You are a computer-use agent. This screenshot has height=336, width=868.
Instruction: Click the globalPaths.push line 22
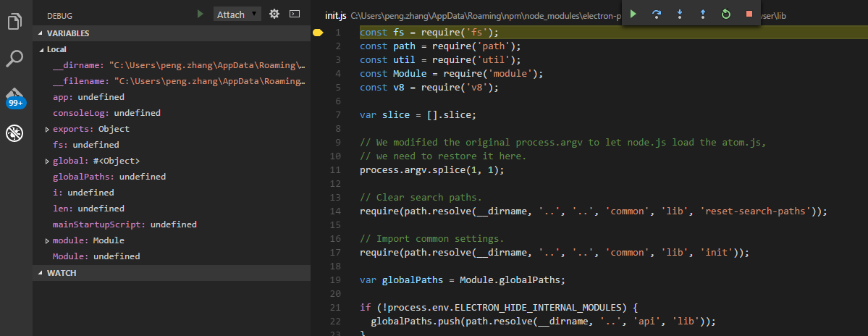click(x=542, y=322)
